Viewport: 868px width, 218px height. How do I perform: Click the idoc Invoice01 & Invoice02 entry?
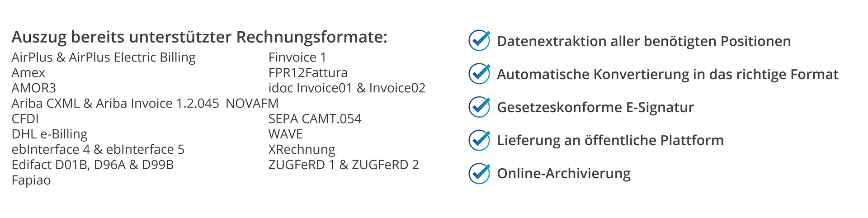pos(347,88)
